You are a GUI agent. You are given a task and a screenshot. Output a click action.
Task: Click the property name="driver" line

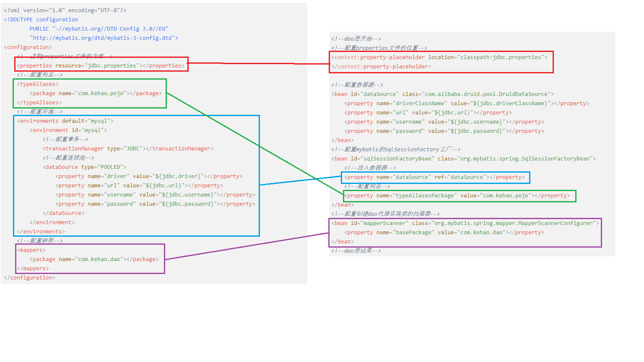(x=149, y=176)
